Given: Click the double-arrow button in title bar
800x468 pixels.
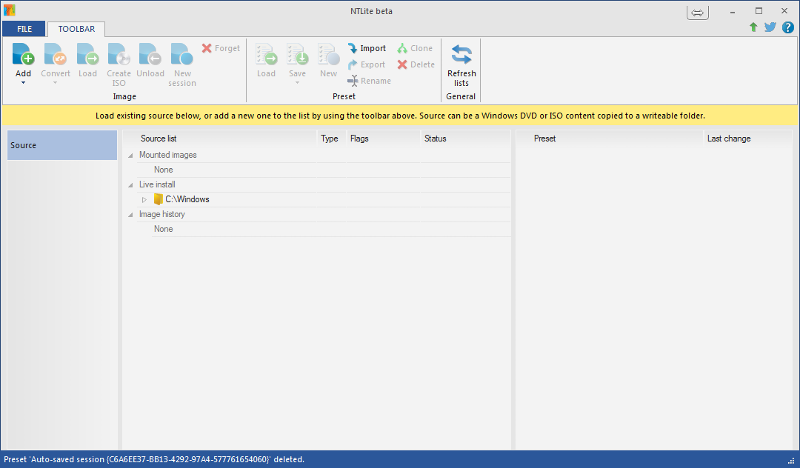Looking at the screenshot, I should click(697, 12).
